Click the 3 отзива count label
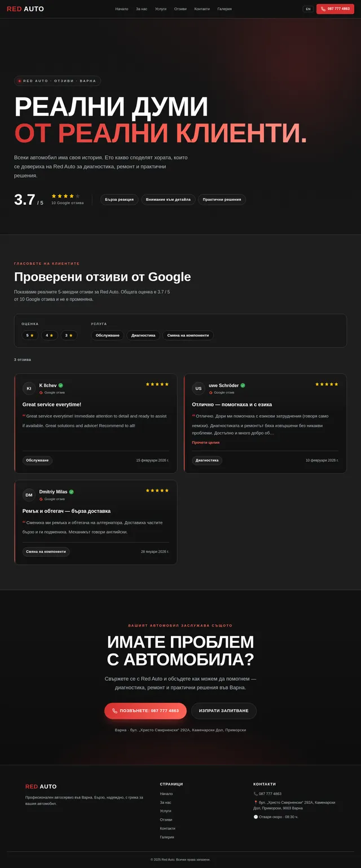Viewport: 361px width, 868px height. (23, 359)
